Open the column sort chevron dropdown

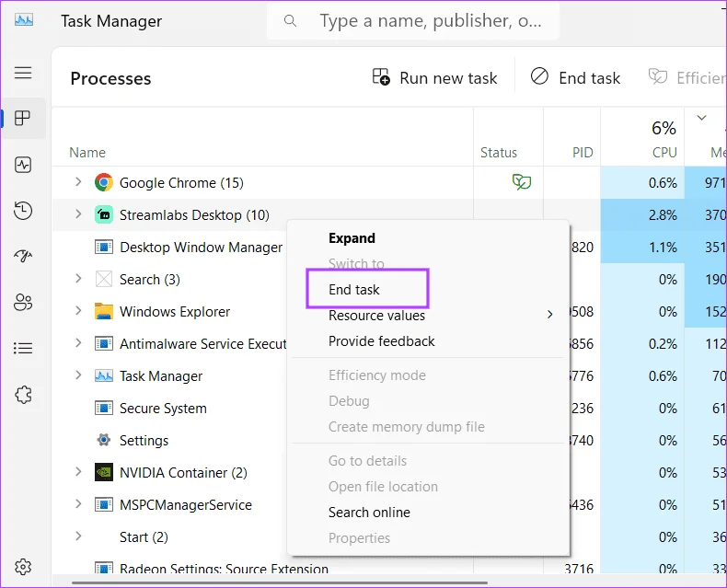pos(701,118)
